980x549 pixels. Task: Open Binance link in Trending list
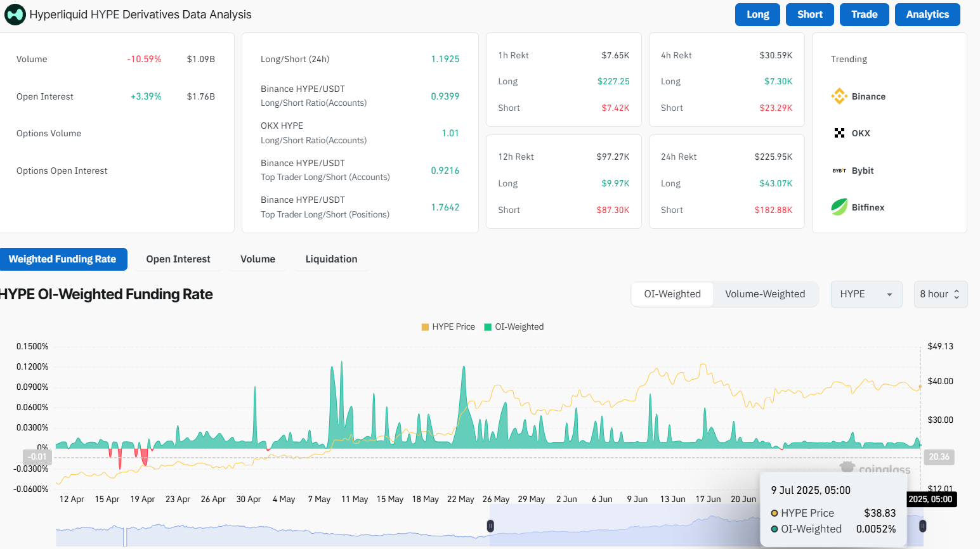[868, 96]
